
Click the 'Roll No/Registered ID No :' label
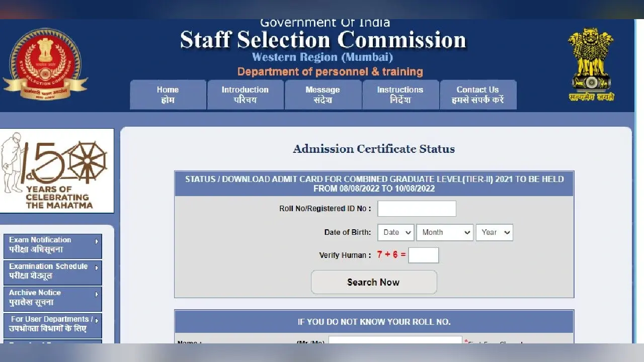[x=326, y=209]
